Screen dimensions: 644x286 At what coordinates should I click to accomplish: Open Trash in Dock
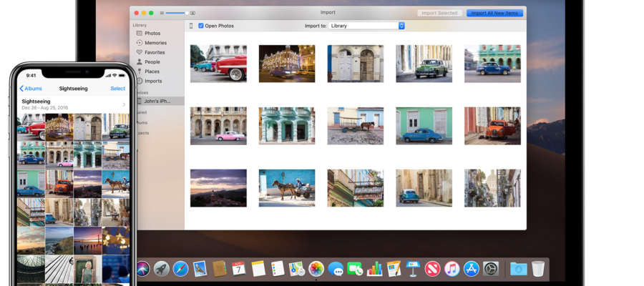tap(538, 269)
